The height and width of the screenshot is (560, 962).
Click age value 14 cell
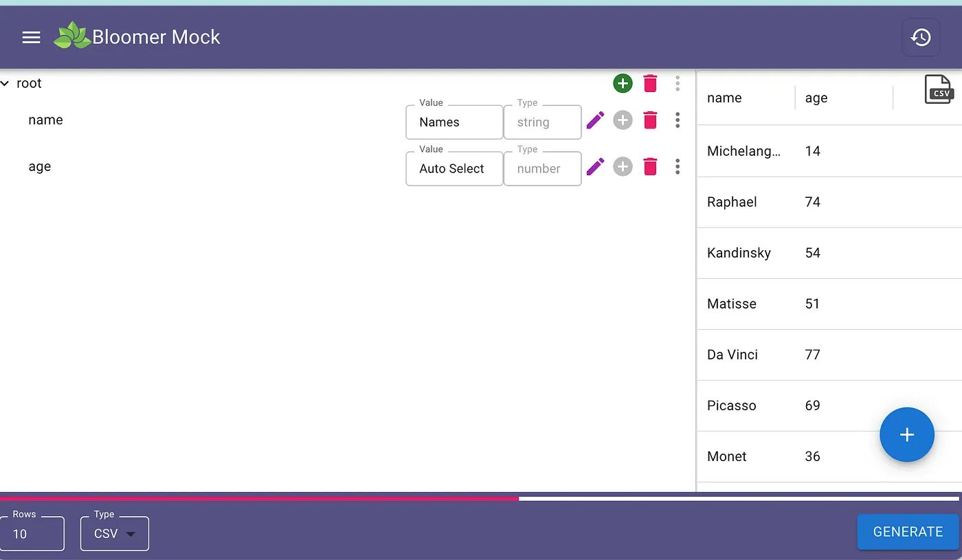844,151
